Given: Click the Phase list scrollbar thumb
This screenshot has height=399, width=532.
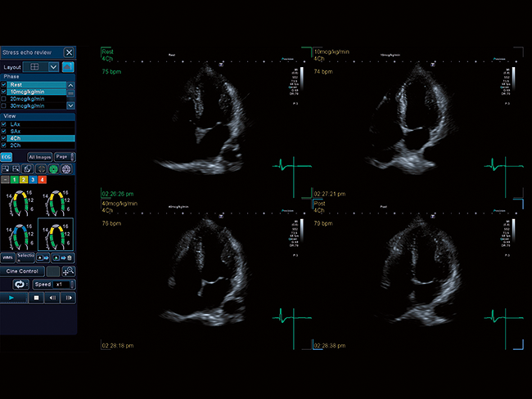Looking at the screenshot, I should [70, 93].
